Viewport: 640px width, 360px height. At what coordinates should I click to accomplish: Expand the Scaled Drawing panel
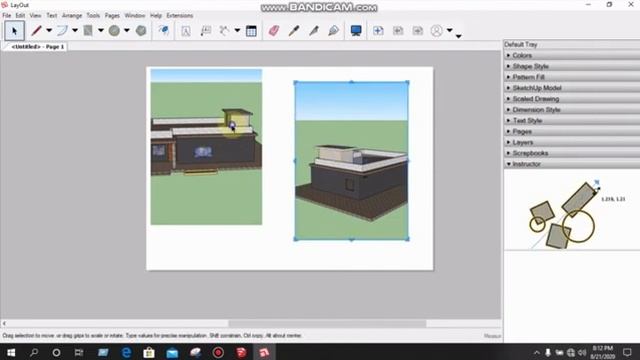[571, 99]
